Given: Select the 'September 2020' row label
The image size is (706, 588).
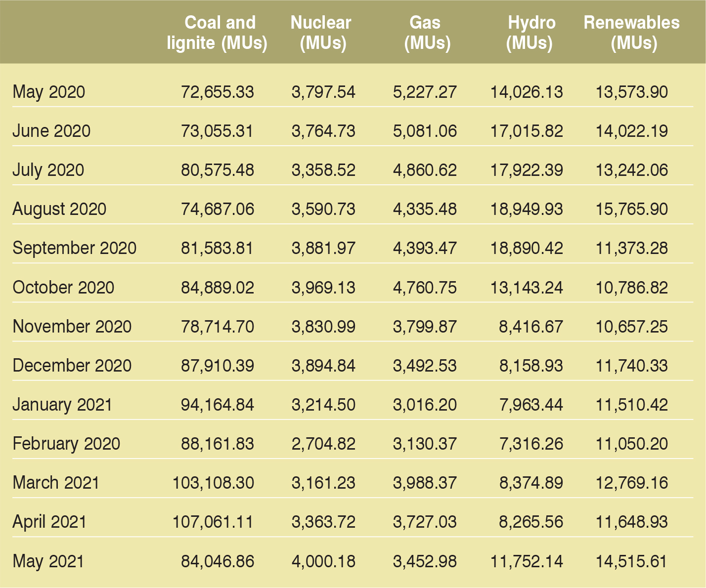Looking at the screenshot, I should tap(74, 248).
